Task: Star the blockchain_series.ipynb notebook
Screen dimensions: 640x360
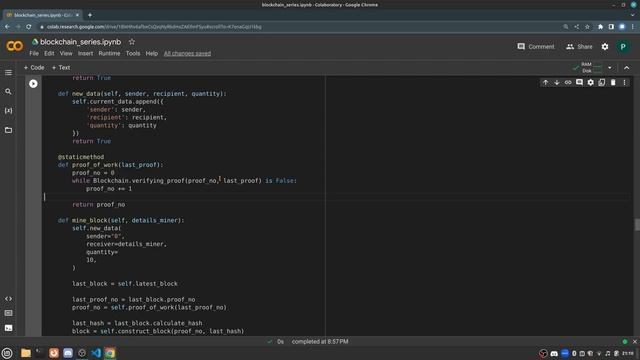Action: pyautogui.click(x=132, y=42)
